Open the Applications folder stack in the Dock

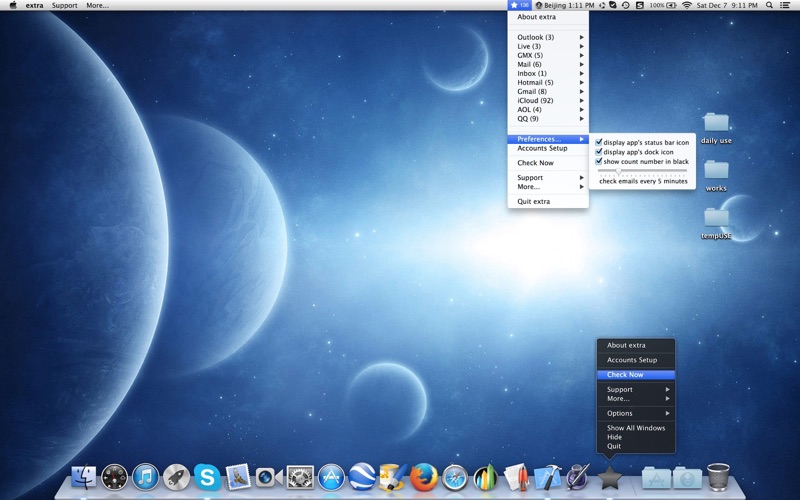(656, 478)
